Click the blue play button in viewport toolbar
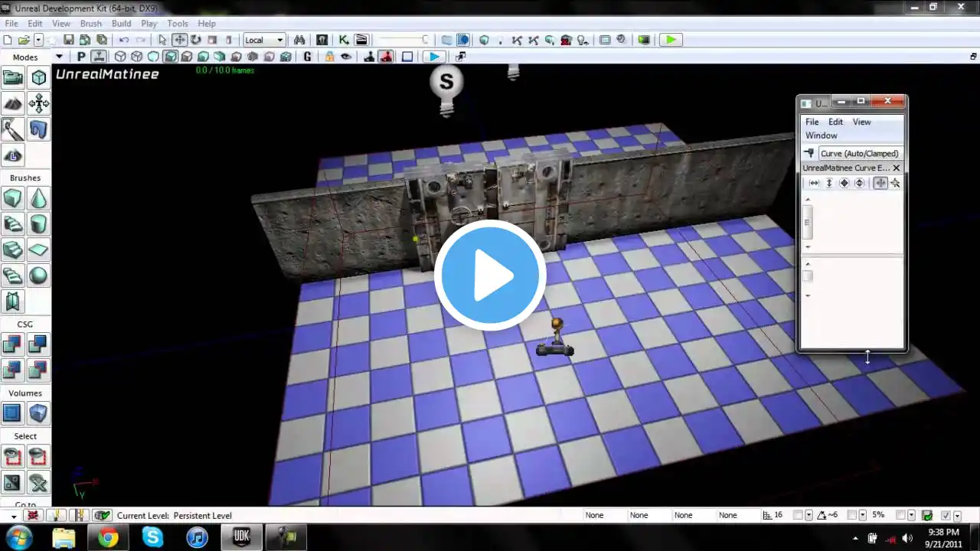980x551 pixels. (x=434, y=57)
